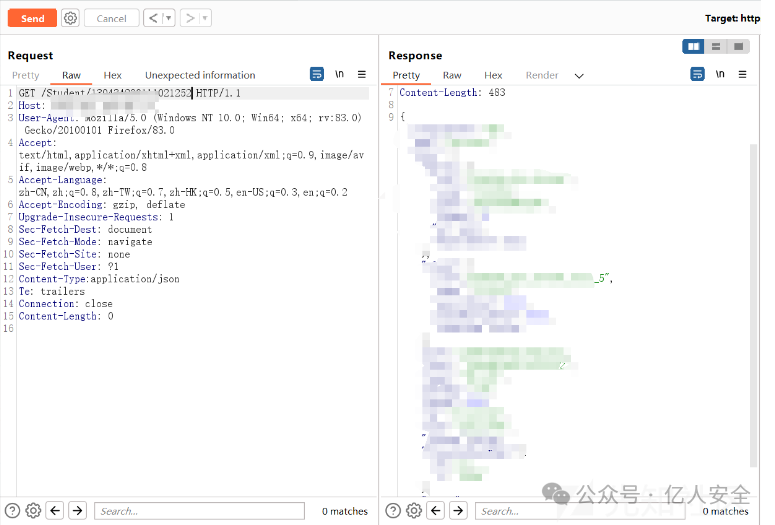This screenshot has height=525, width=775.
Task: Open Repeater settings gear next to Send
Action: pyautogui.click(x=70, y=18)
